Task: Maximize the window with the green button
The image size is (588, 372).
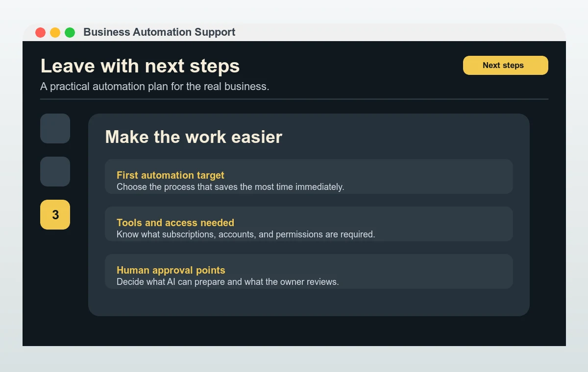Action: [x=70, y=33]
